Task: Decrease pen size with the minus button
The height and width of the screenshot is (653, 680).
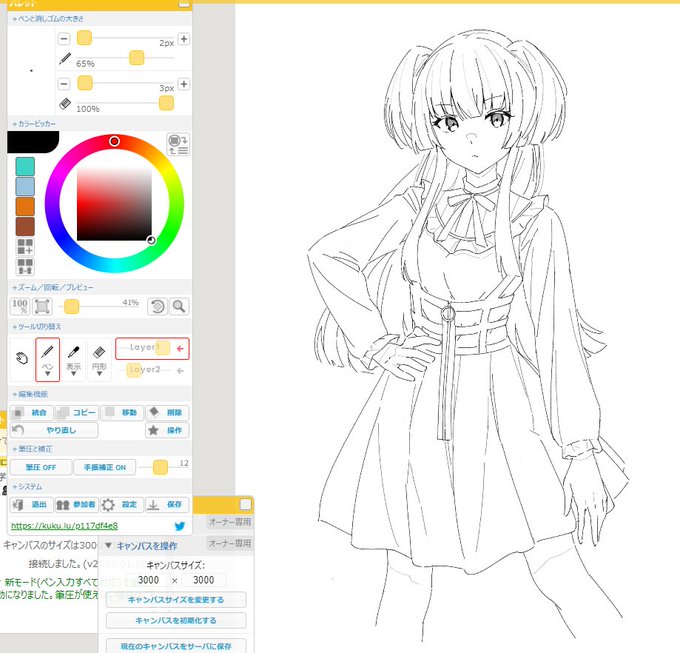Action: pos(64,39)
